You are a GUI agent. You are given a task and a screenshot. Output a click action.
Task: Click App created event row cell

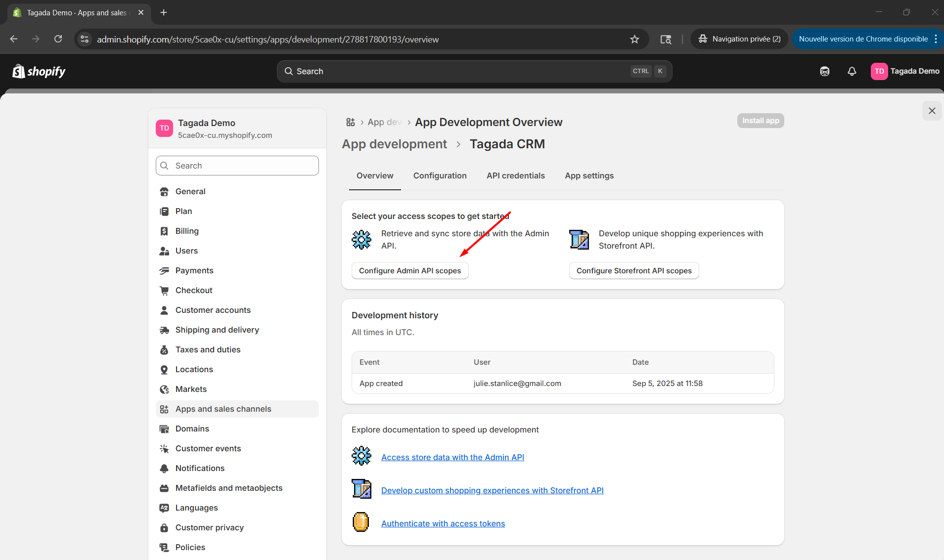pyautogui.click(x=381, y=383)
